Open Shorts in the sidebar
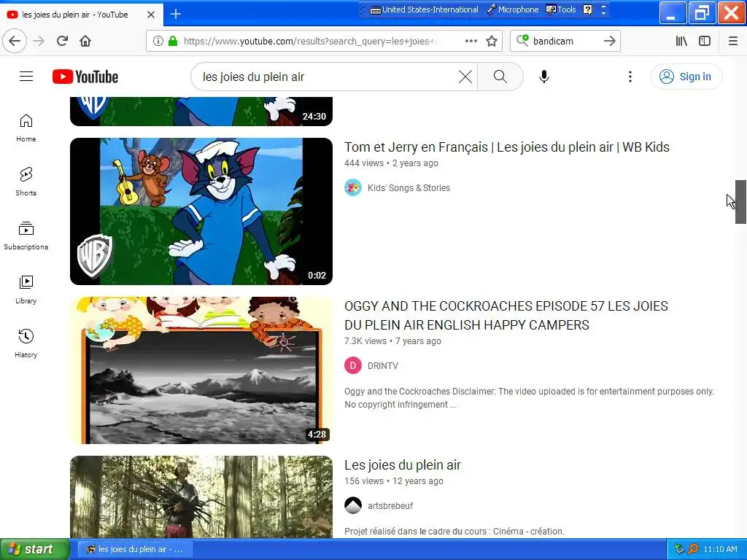This screenshot has height=560, width=747. (26, 182)
